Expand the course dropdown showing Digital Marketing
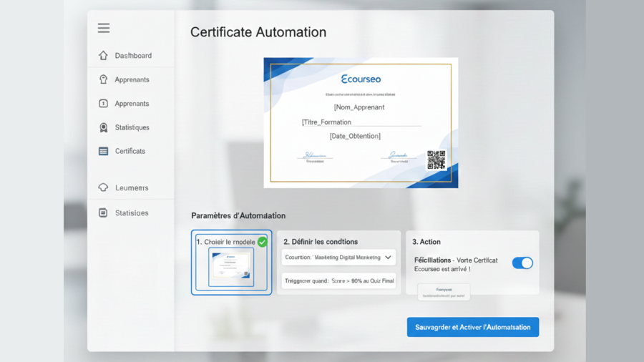 coord(338,258)
